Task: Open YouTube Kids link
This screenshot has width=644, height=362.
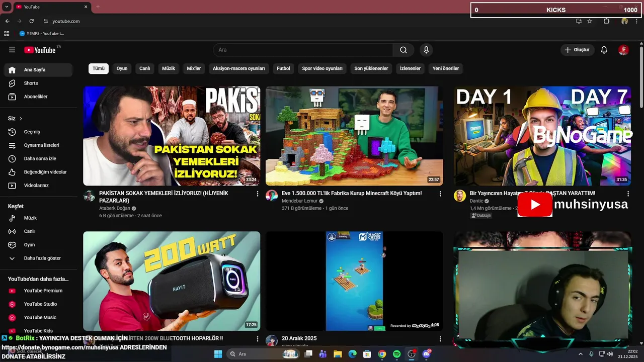Action: point(38,331)
